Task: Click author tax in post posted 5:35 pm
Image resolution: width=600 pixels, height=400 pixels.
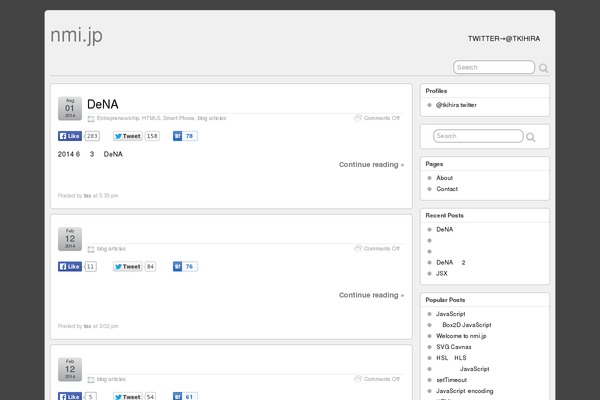Action: click(87, 196)
